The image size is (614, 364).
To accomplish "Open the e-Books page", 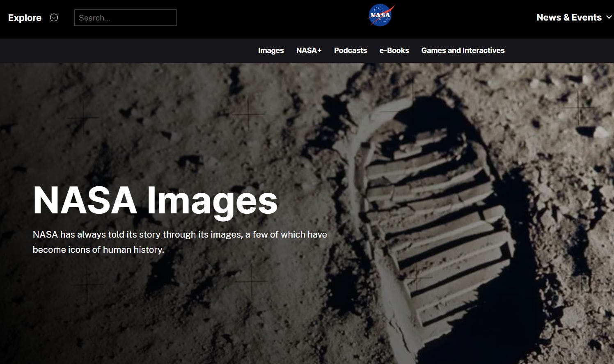I will [394, 50].
